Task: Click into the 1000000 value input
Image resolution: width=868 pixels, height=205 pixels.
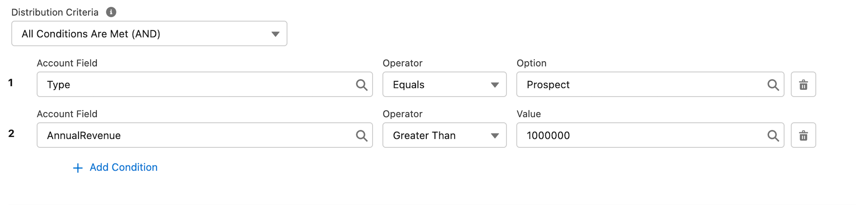Action: [x=640, y=135]
